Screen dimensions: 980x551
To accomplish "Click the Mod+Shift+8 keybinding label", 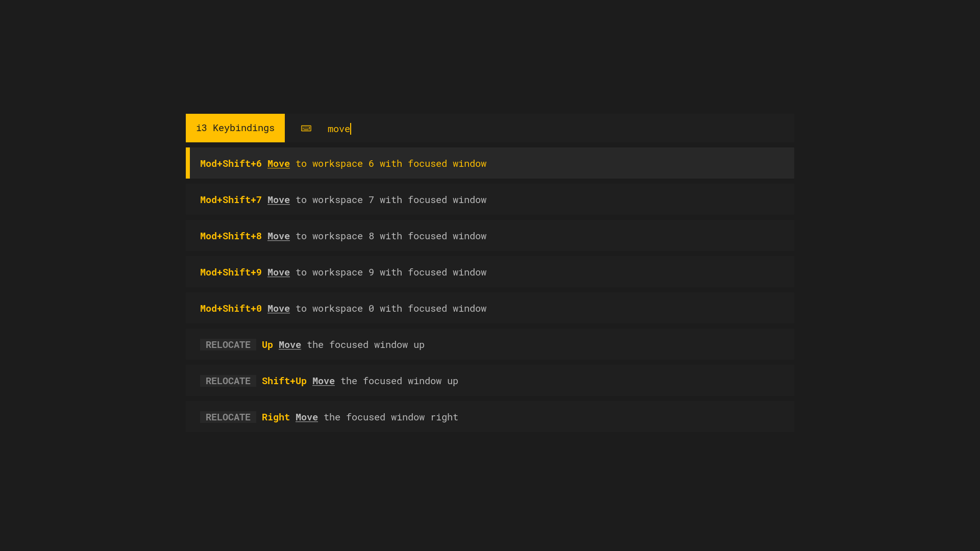I will (230, 236).
